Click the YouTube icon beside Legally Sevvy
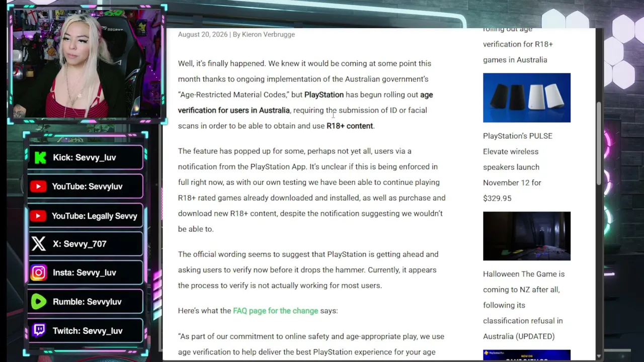 coord(38,216)
